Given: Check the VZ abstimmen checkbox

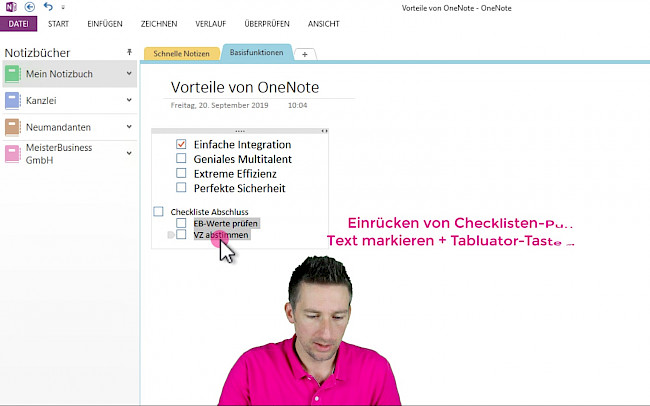Looking at the screenshot, I should click(181, 235).
